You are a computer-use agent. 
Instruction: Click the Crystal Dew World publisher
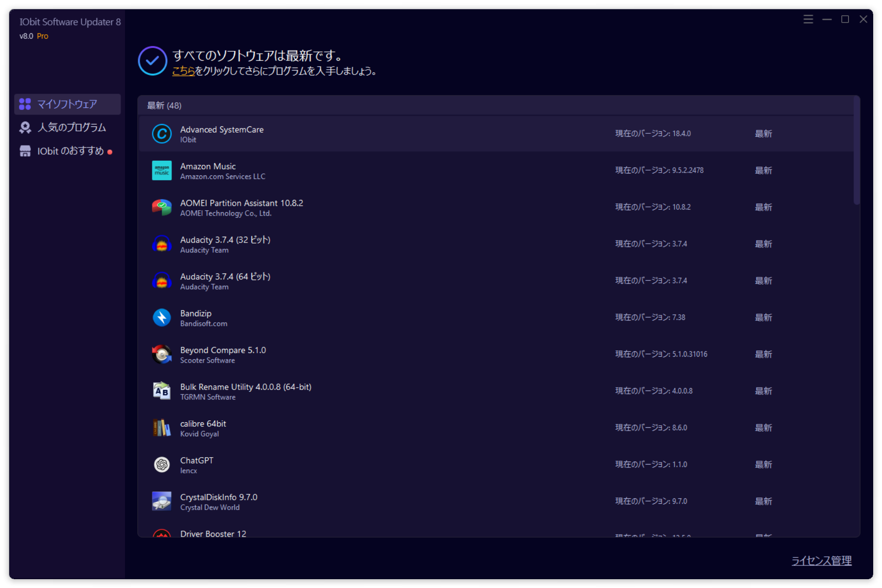click(x=210, y=507)
